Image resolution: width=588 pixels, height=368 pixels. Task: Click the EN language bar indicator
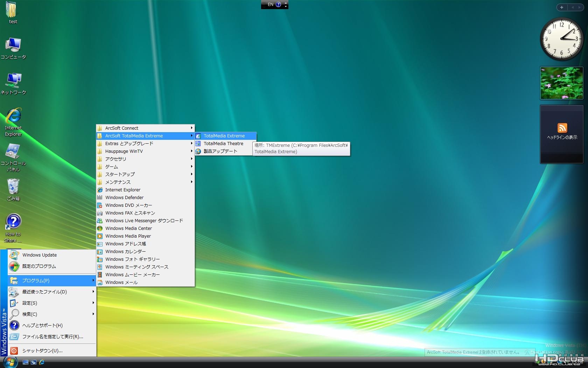coord(270,5)
